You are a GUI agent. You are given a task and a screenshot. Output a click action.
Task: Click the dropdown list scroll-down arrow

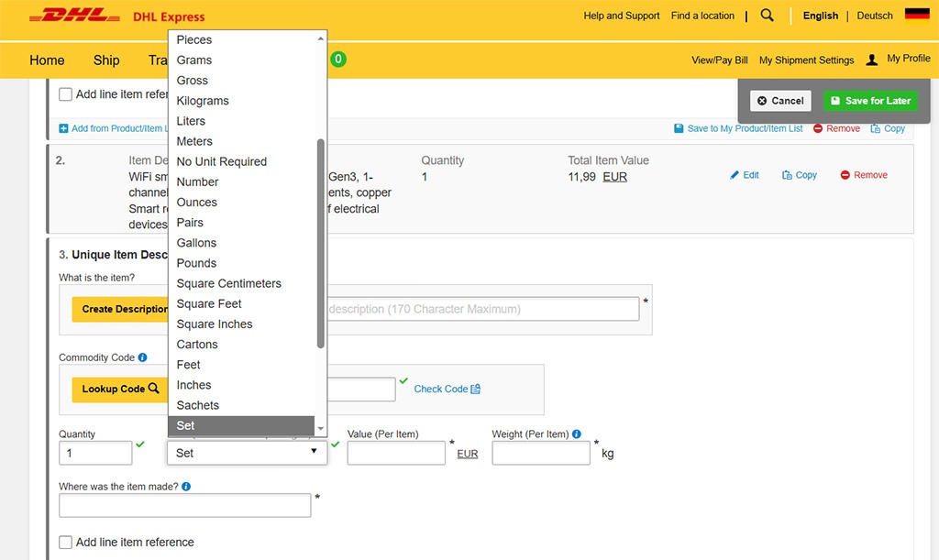[320, 428]
